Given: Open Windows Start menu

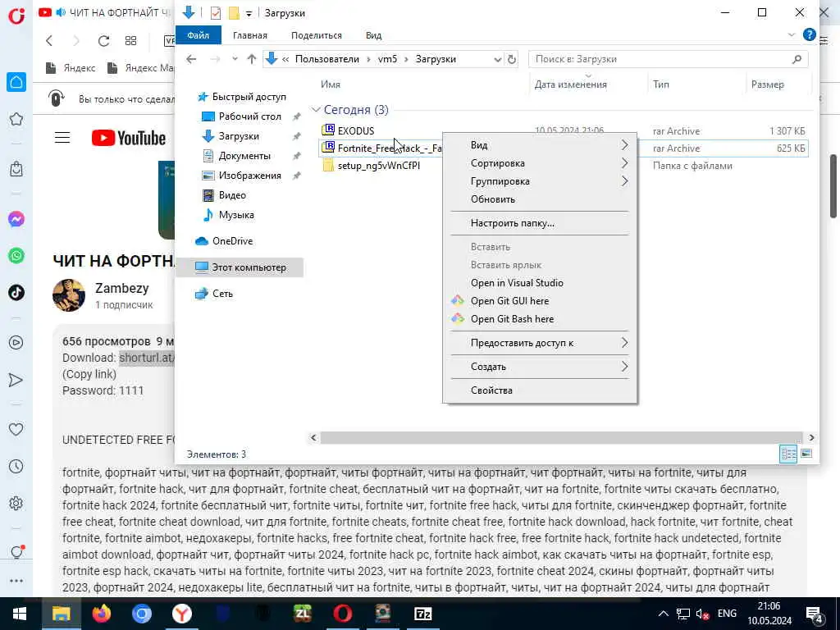Looking at the screenshot, I should [x=20, y=614].
